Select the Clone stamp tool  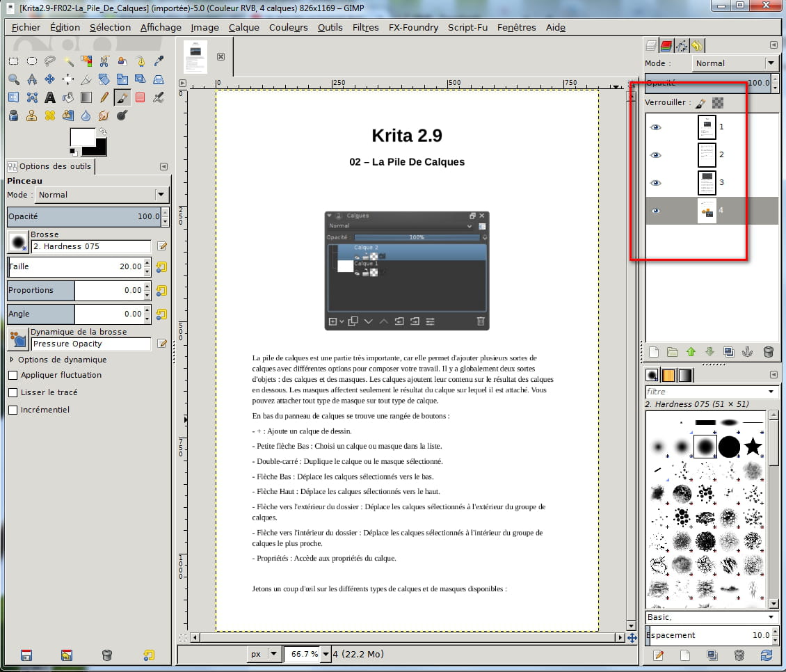coord(31,116)
